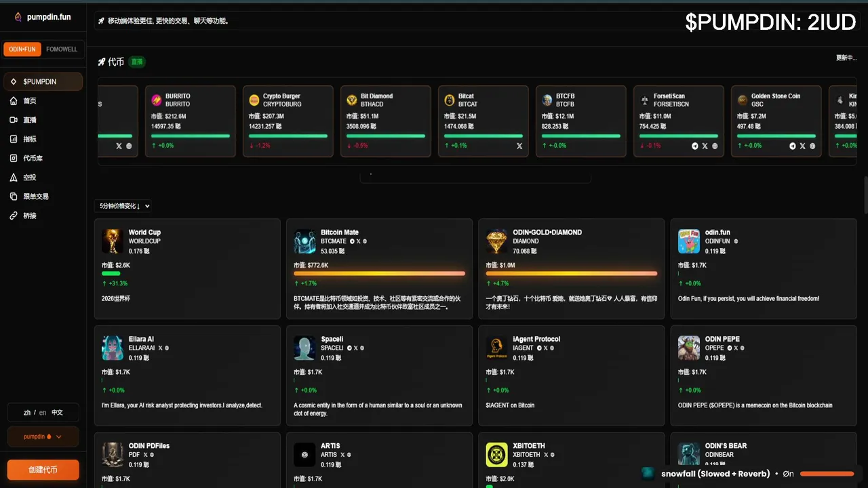This screenshot has height=488, width=868.
Task: Expand the 5分钟价格变化 sort dropdown
Action: (123, 206)
